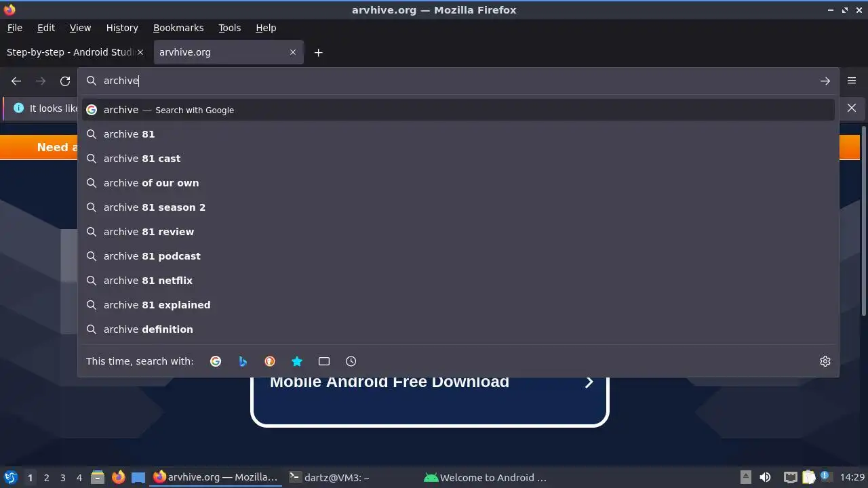Click the info icon in notification bar
The image size is (868, 488).
[18, 108]
